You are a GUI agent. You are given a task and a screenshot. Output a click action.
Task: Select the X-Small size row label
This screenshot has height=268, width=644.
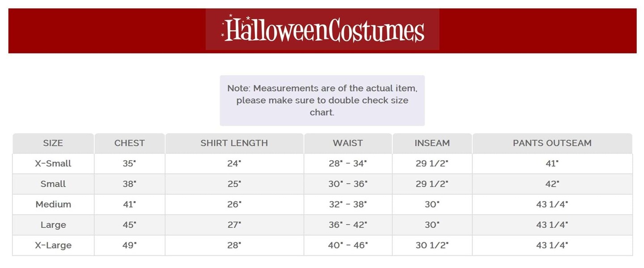53,163
